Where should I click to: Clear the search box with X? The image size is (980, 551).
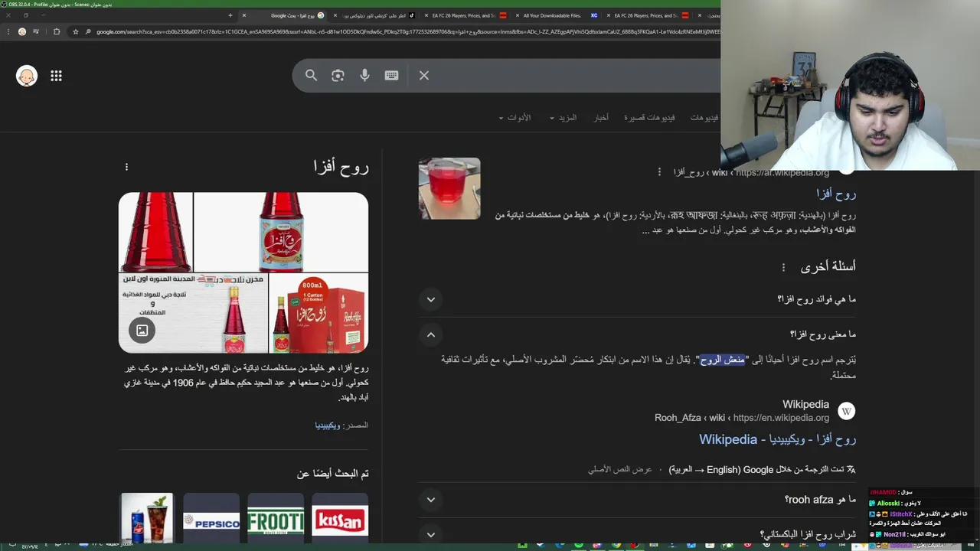(424, 76)
